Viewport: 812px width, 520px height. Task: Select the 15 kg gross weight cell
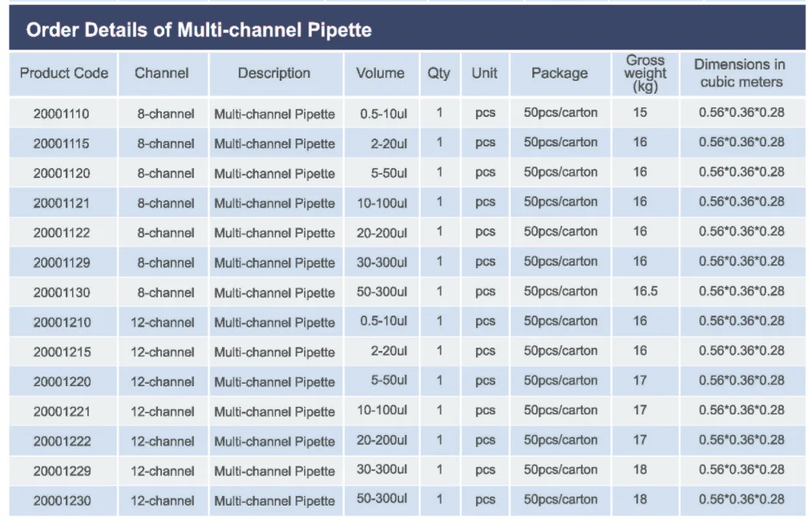pyautogui.click(x=640, y=113)
